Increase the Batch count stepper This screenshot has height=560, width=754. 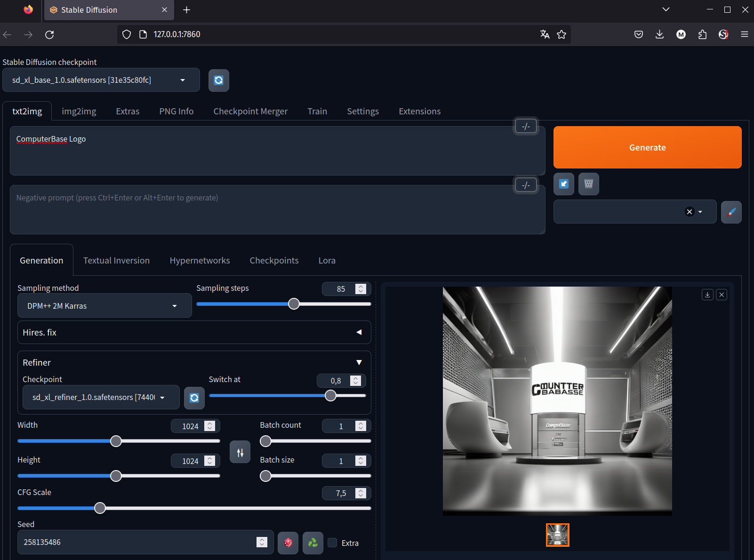click(x=361, y=424)
